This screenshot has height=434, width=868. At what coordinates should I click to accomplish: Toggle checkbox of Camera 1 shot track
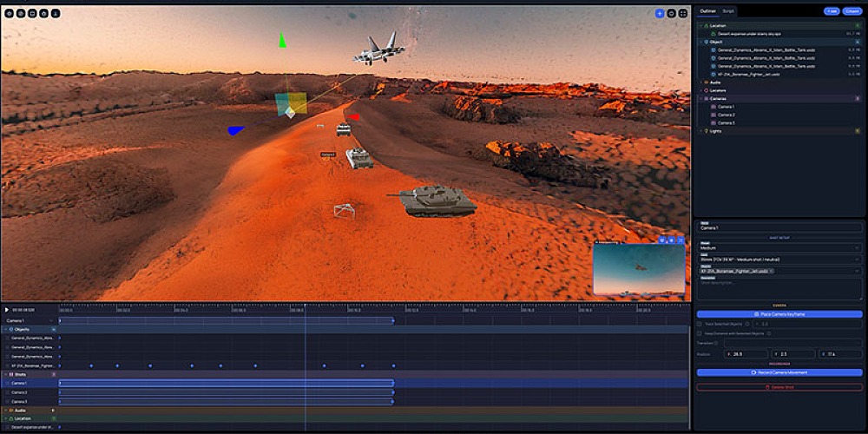point(8,383)
